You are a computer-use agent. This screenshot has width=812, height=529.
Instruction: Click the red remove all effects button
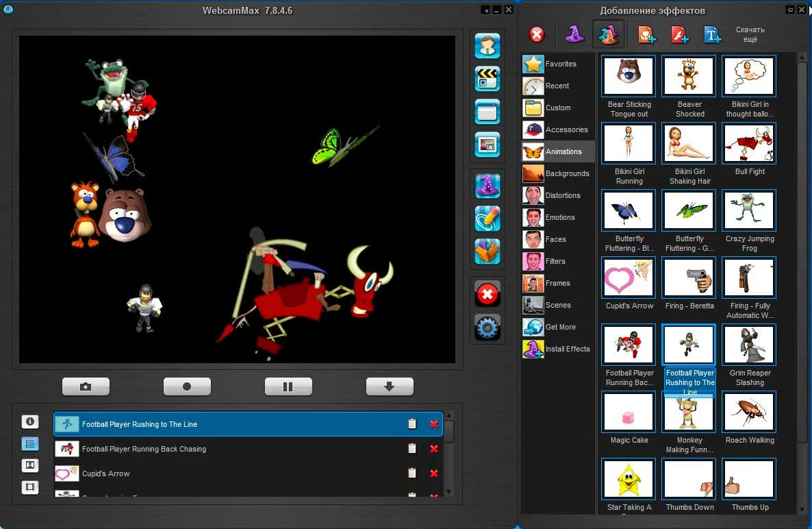(x=487, y=294)
